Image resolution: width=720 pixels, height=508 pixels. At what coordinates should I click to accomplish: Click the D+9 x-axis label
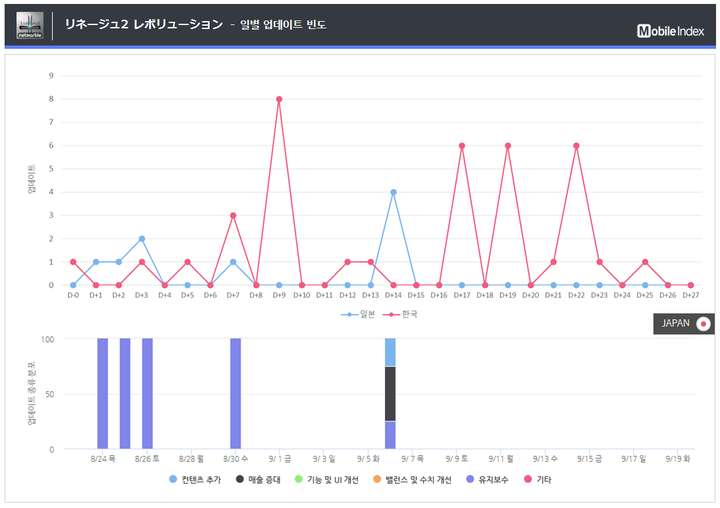pyautogui.click(x=279, y=295)
